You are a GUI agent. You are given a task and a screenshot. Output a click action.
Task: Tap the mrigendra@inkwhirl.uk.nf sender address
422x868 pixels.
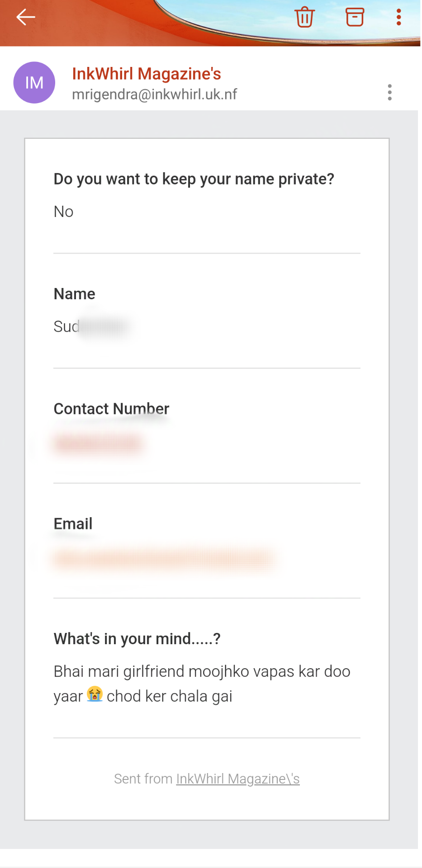click(x=154, y=94)
